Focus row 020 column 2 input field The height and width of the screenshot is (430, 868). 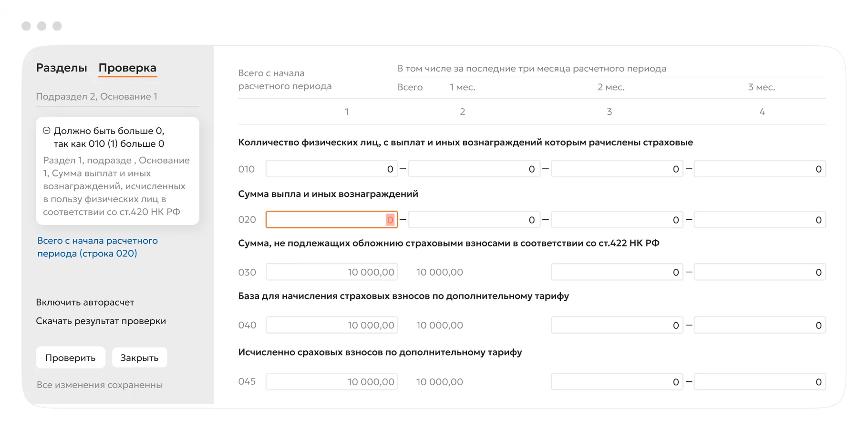(475, 220)
